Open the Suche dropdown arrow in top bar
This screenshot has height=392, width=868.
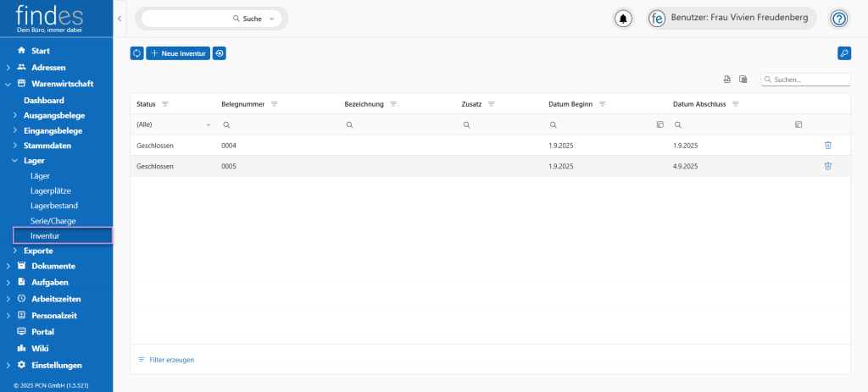pyautogui.click(x=271, y=19)
